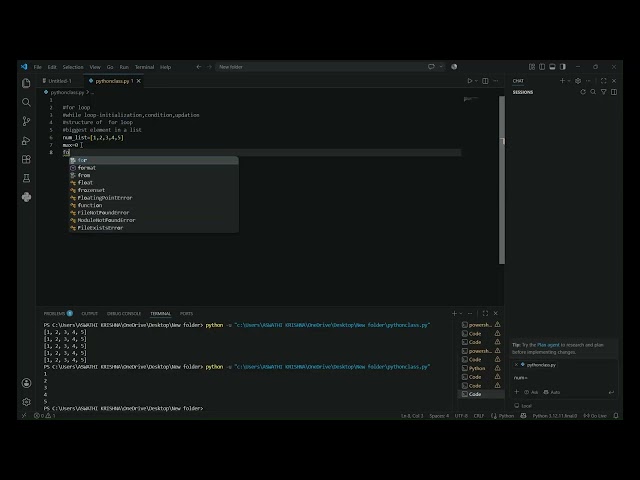Click the Spaces: 4 indentation setting
640x480 pixels.
click(439, 416)
